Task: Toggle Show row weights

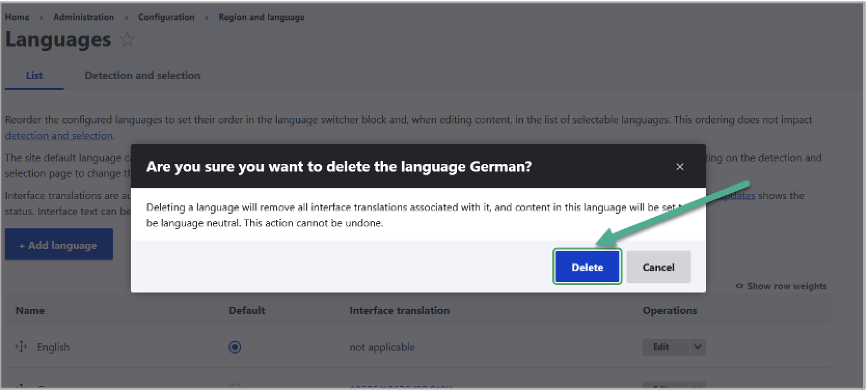Action: [x=781, y=286]
